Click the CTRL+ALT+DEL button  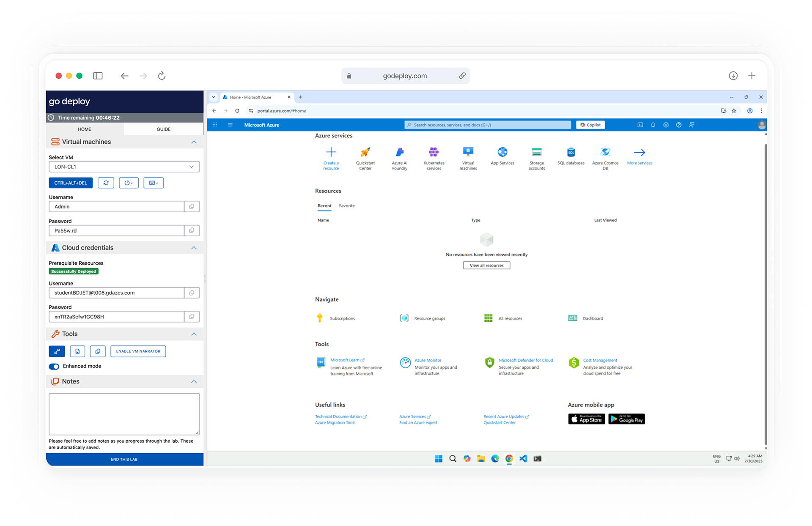click(x=71, y=183)
